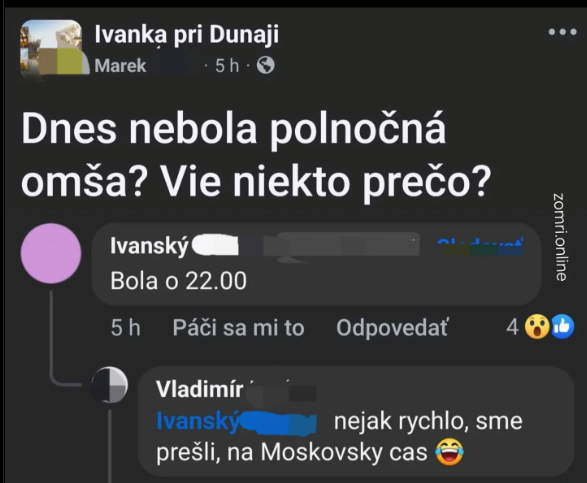Screen dimensions: 587x483
Task: Reply using the Odpovedať button
Action: [392, 328]
